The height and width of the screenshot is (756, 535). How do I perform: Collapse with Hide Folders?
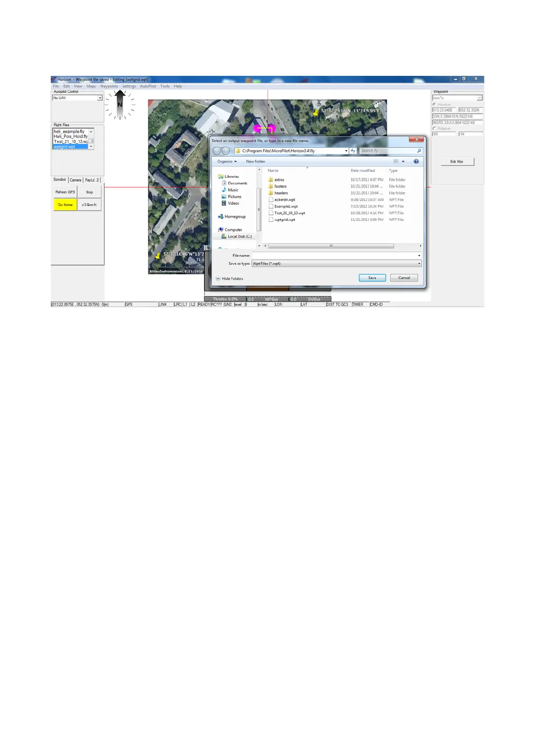click(229, 278)
